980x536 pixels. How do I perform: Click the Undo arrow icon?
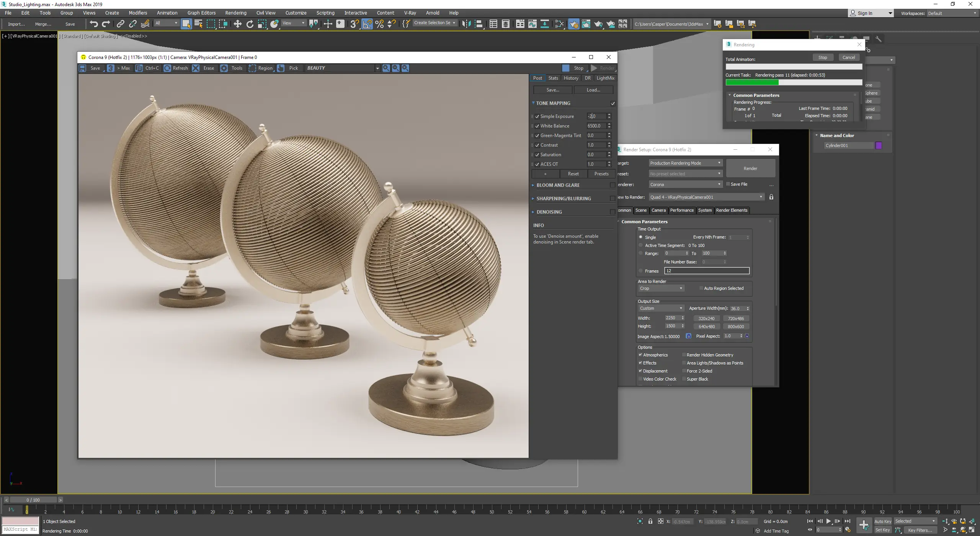click(x=93, y=24)
